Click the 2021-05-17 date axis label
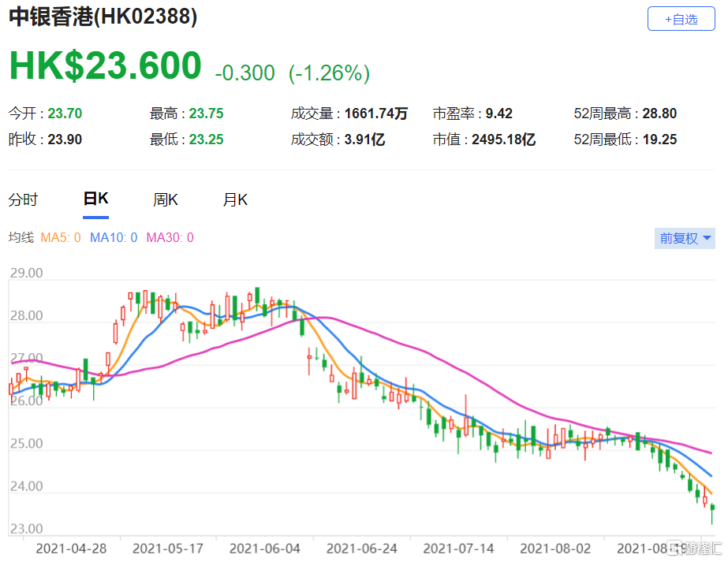Image resolution: width=728 pixels, height=562 pixels. [x=168, y=549]
